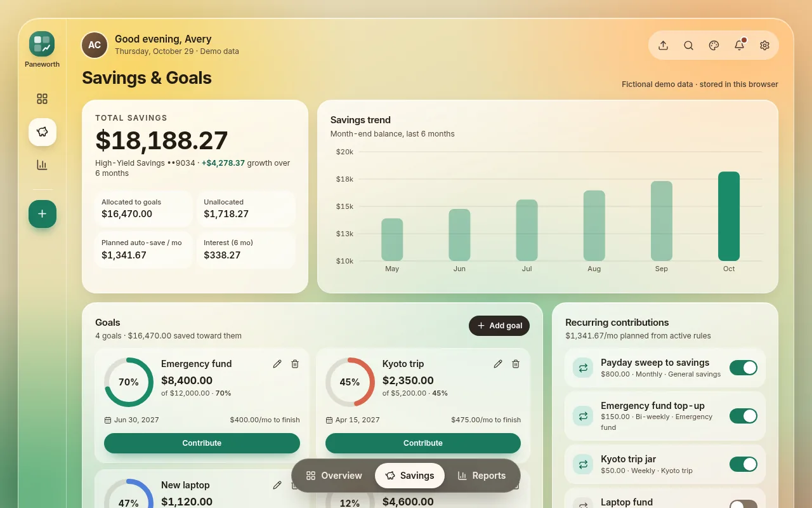Click the green plus button in sidebar
Viewport: 812px width, 508px height.
pos(43,214)
